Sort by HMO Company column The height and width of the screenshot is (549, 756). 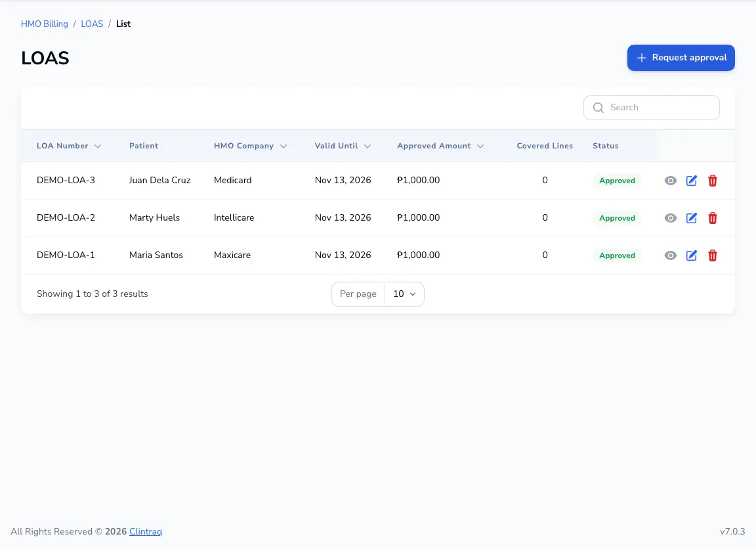250,146
